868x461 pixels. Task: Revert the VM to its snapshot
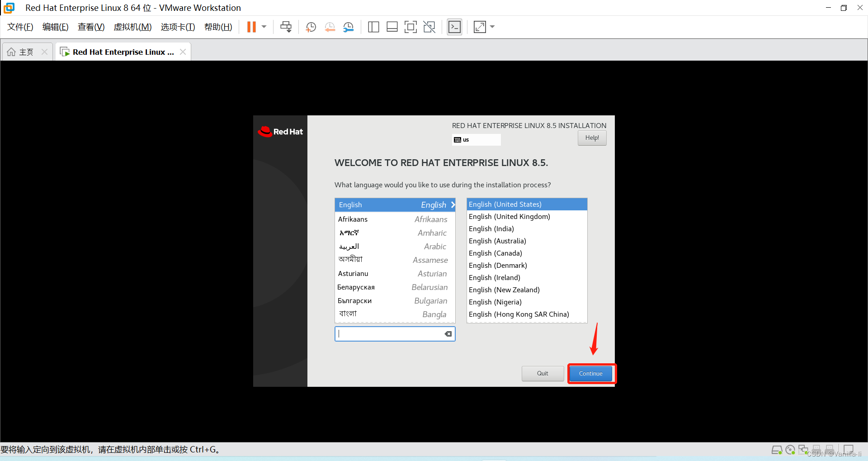click(x=330, y=27)
